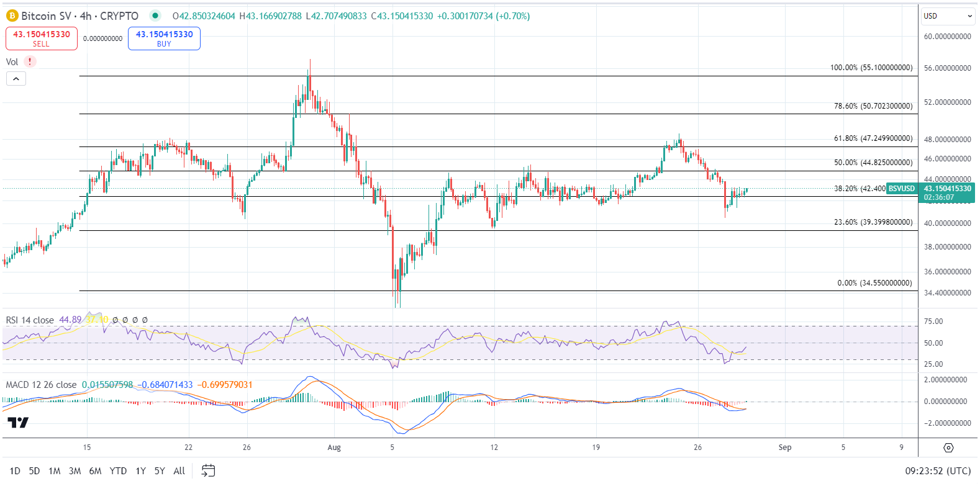This screenshot has width=980, height=486.
Task: Click the blue BUY price button
Action: 164,38
